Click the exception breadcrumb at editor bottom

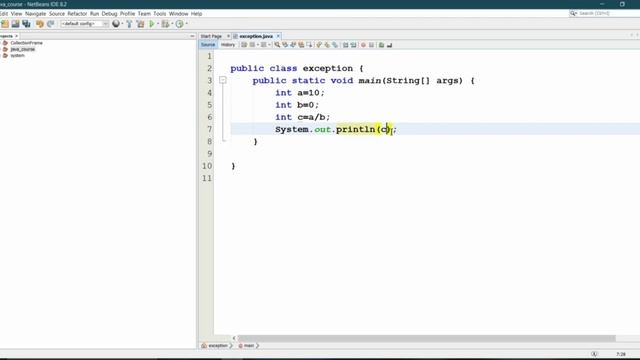tap(218, 346)
